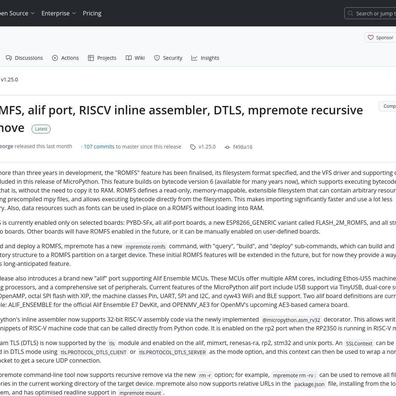Click the Actions play circle icon

55,58
